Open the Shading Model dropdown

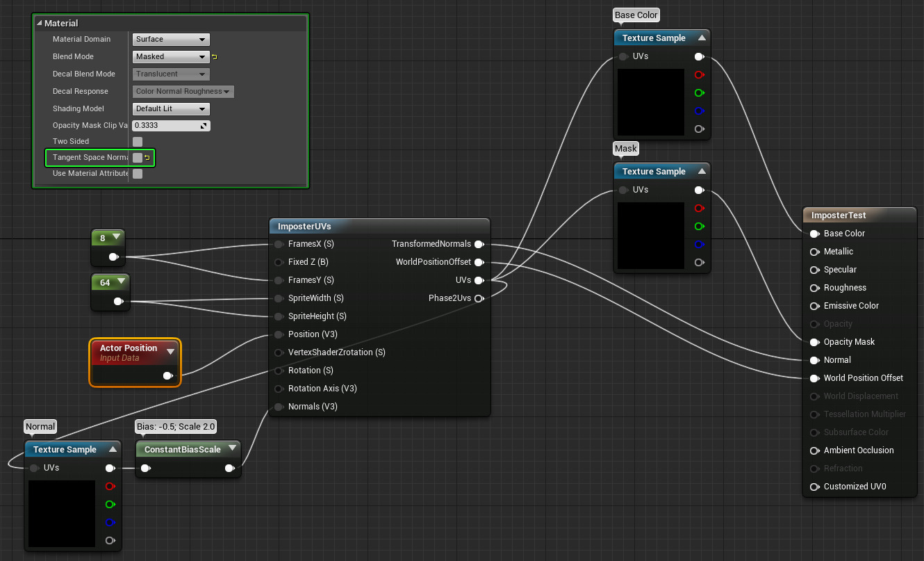pos(171,109)
